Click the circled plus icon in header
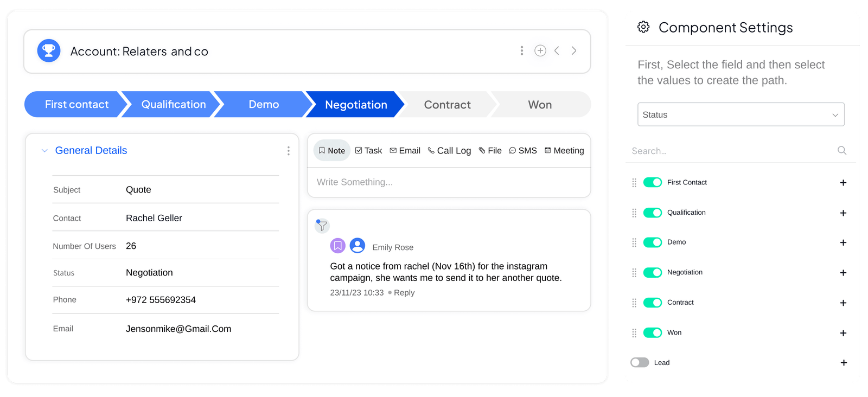 click(540, 50)
